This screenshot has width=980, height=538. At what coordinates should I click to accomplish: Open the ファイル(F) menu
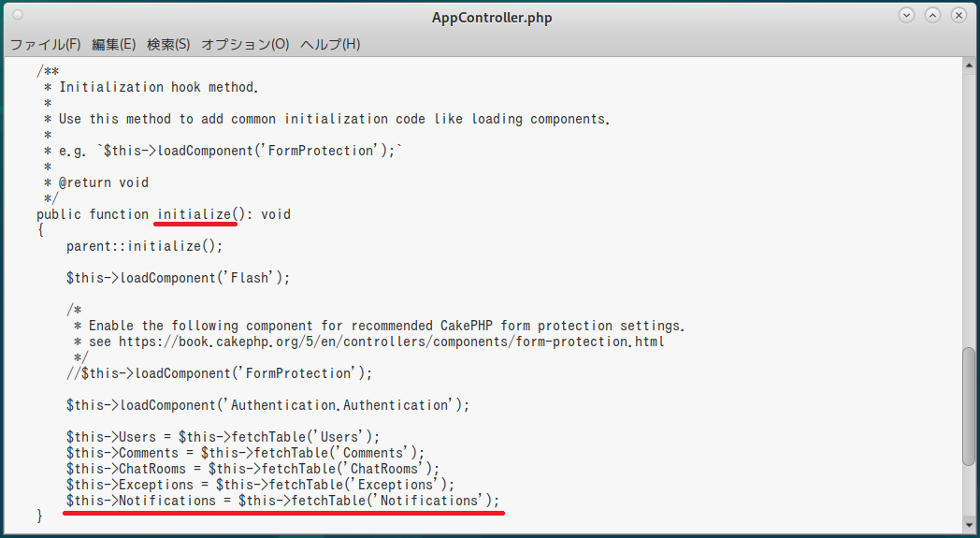tap(45, 44)
